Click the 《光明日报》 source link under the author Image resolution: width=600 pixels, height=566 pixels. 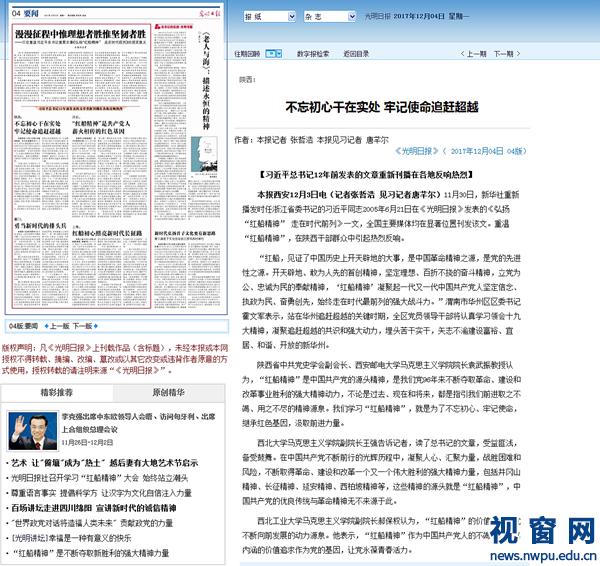[416, 151]
